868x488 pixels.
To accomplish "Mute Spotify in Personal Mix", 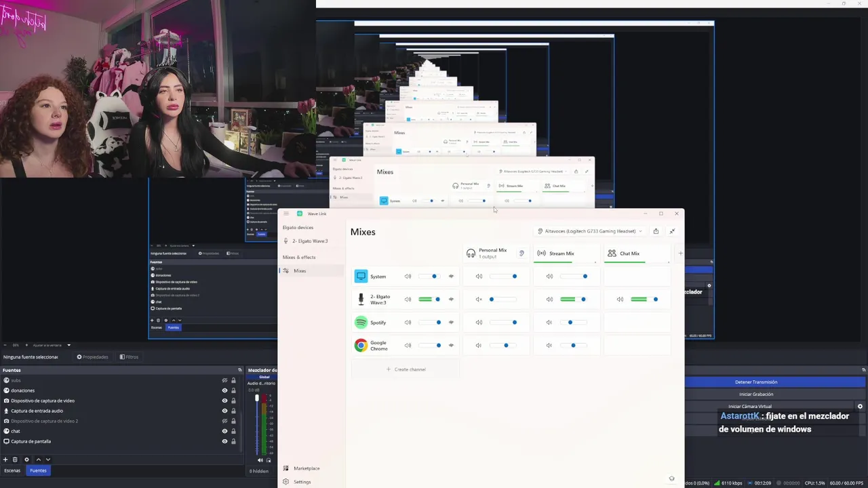I will click(479, 323).
